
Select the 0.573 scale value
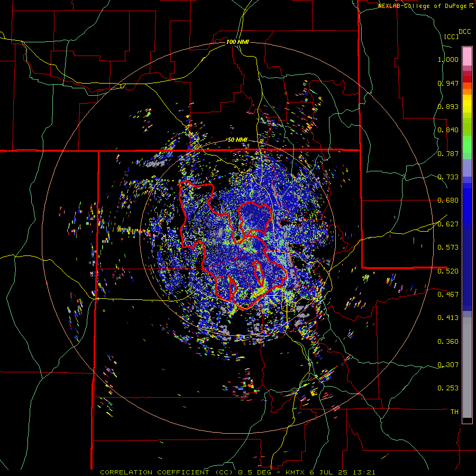(448, 248)
